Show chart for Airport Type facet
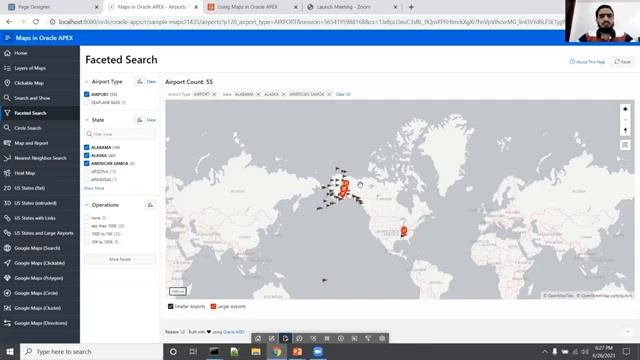This screenshot has width=640, height=360. [x=140, y=82]
